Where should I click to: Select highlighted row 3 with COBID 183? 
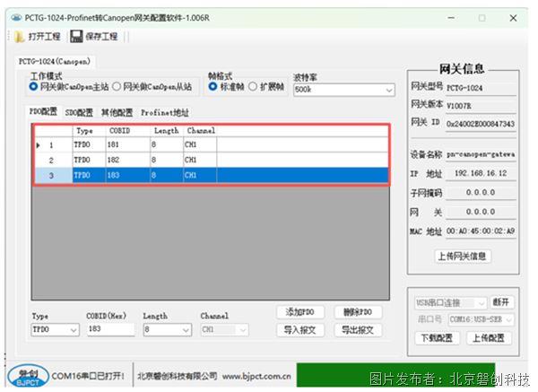tap(212, 176)
